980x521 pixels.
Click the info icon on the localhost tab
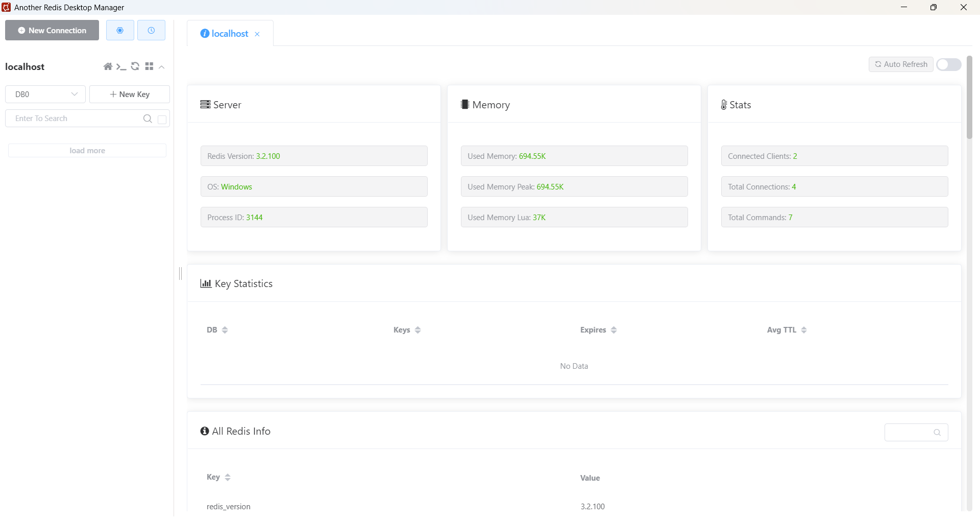point(205,34)
